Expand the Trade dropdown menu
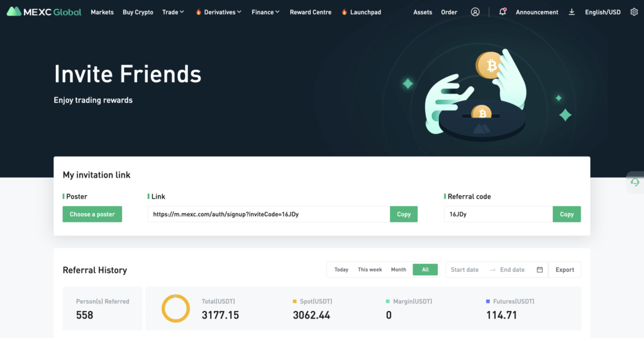This screenshot has width=644, height=338. pyautogui.click(x=173, y=12)
